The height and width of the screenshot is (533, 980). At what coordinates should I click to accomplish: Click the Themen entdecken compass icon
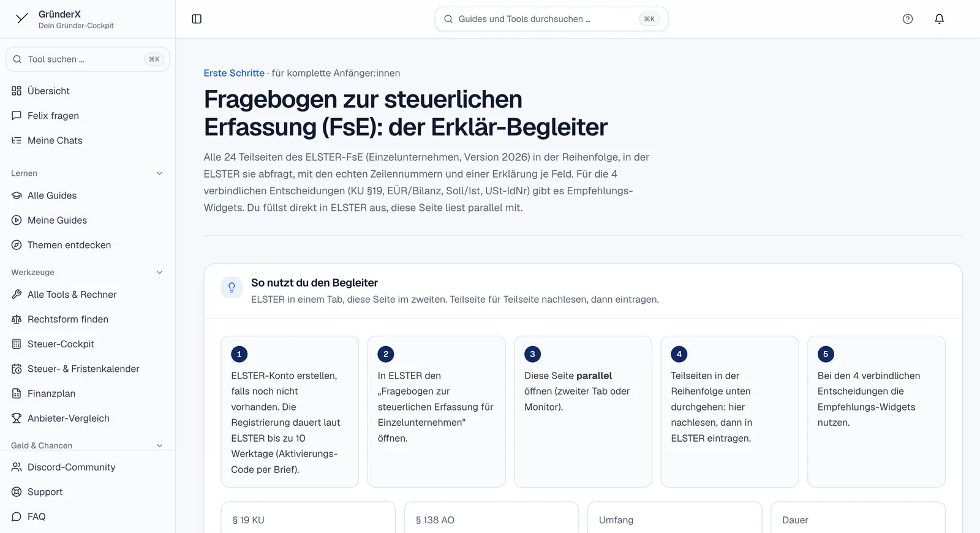pyautogui.click(x=17, y=245)
